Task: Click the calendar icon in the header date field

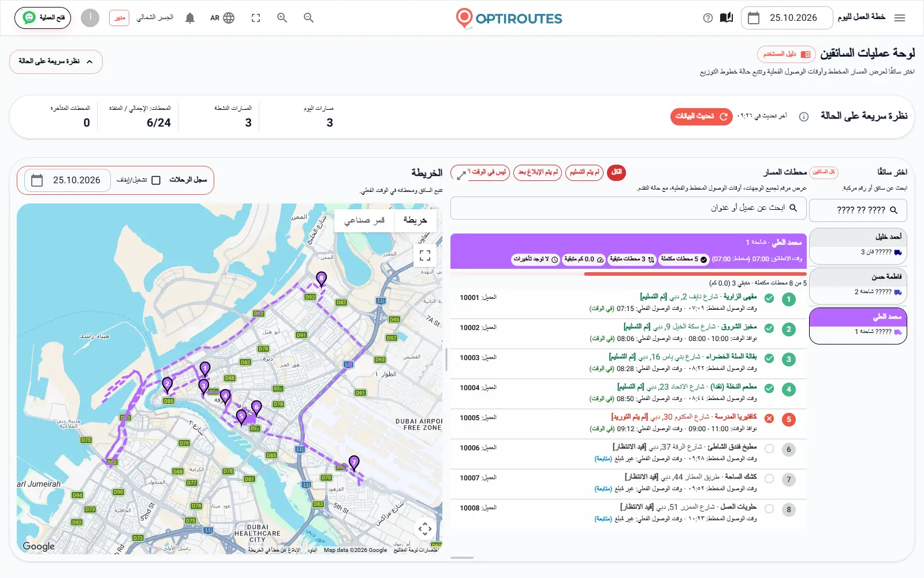Action: [754, 18]
